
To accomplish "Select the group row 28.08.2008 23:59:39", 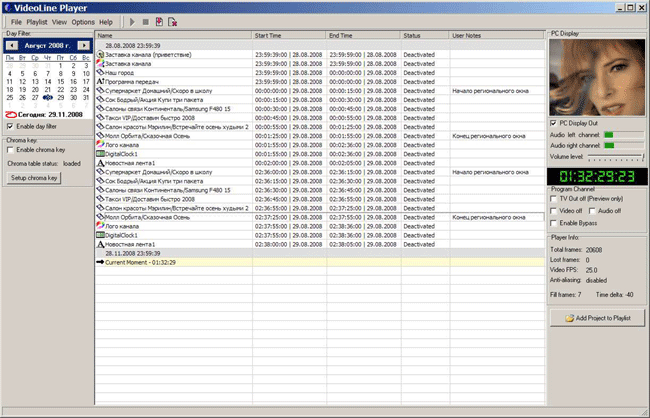I will pyautogui.click(x=320, y=46).
